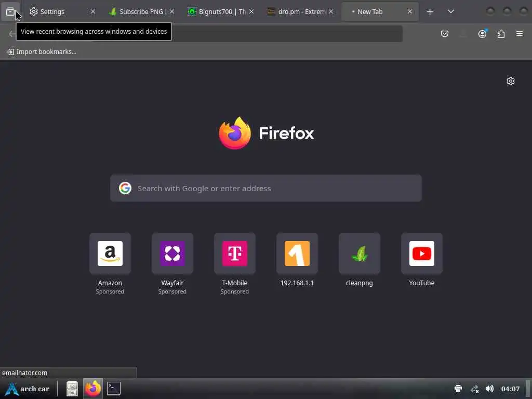The height and width of the screenshot is (399, 532).
Task: Close the Bignuts700 tab
Action: pos(251,11)
